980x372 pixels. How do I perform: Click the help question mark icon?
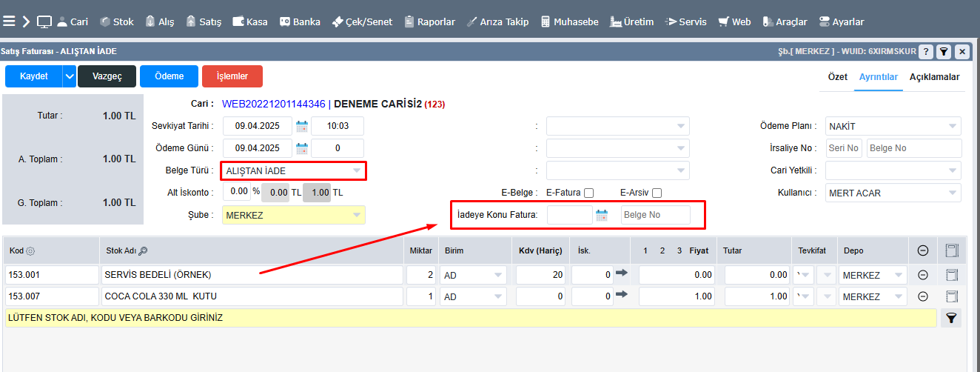click(926, 51)
